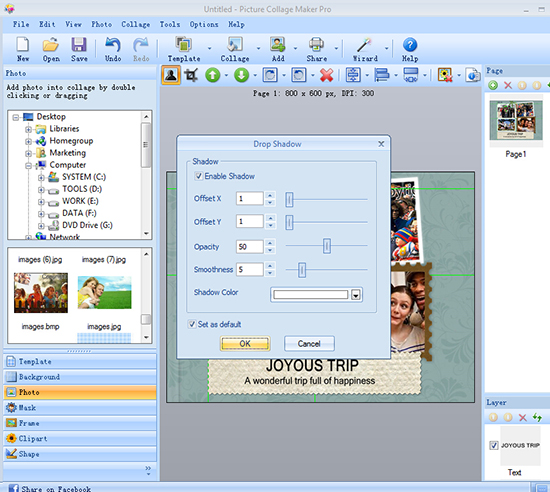Click the Smoothness slider handle
This screenshot has width=550, height=492.
[302, 270]
